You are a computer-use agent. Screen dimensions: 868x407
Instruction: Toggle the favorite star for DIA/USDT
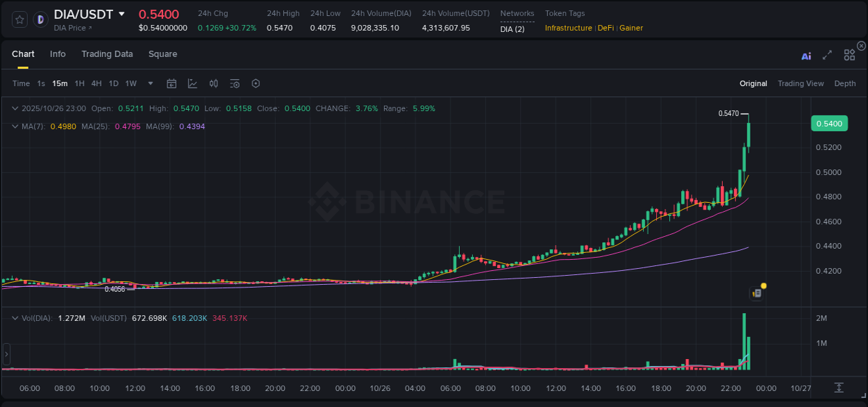pos(19,19)
